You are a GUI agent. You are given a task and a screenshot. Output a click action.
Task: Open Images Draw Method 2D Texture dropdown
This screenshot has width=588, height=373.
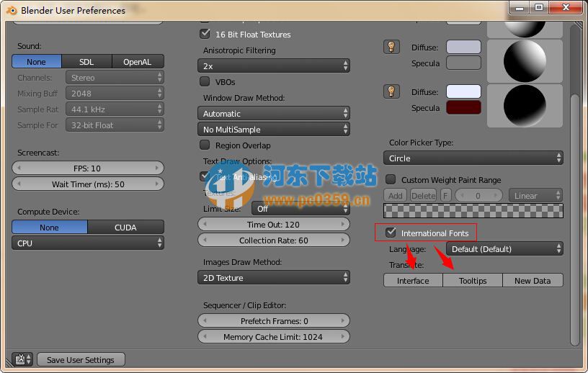(274, 277)
